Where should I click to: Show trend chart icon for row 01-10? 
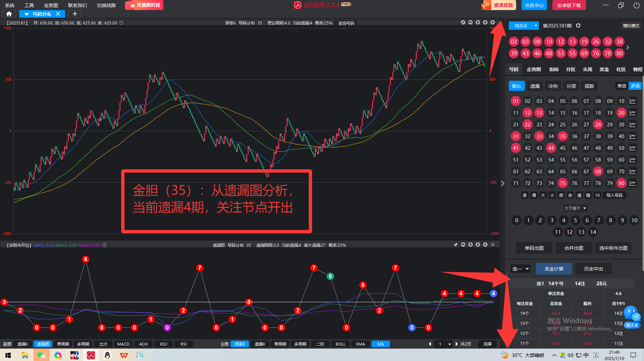[x=633, y=101]
